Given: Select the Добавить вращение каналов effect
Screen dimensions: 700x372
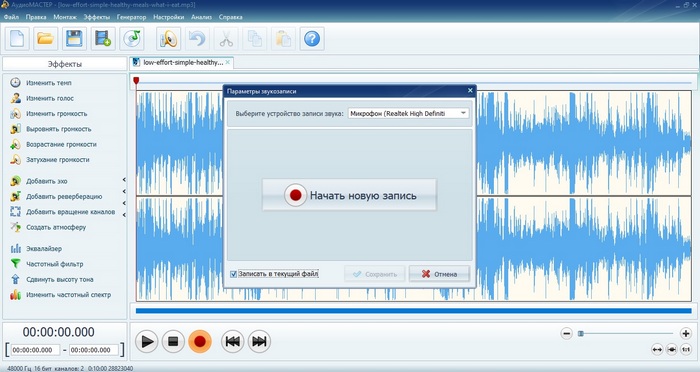Looking at the screenshot, I should point(63,212).
